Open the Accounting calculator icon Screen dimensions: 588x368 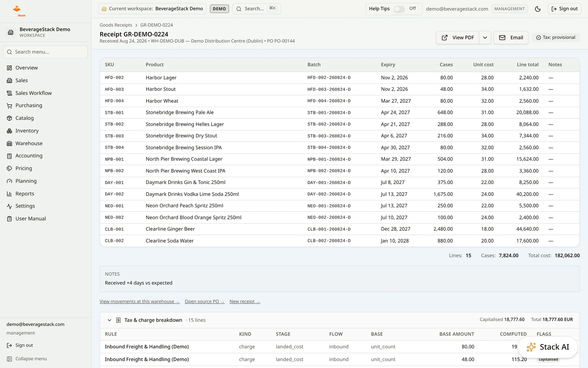click(x=9, y=156)
